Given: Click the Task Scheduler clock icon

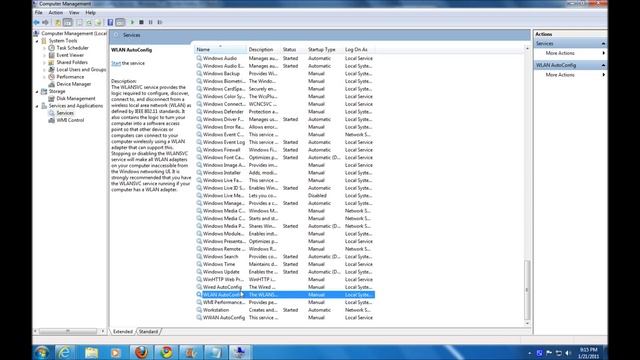Looking at the screenshot, I should [51, 48].
